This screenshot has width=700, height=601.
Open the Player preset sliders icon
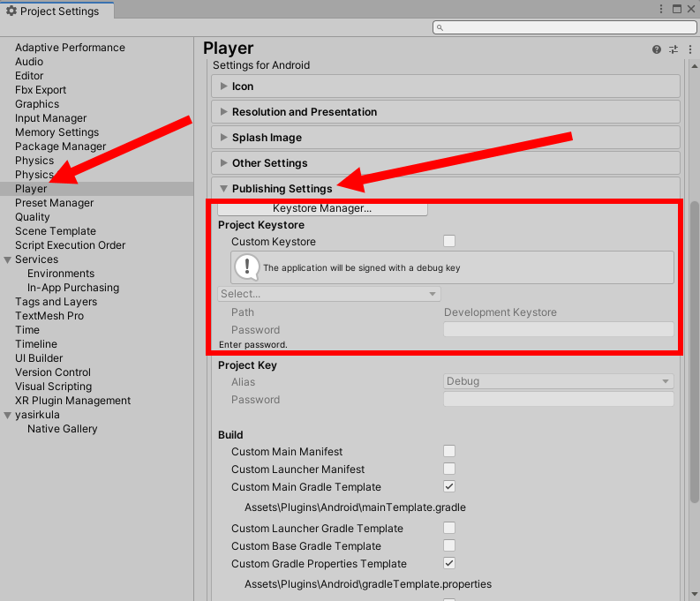click(x=674, y=49)
